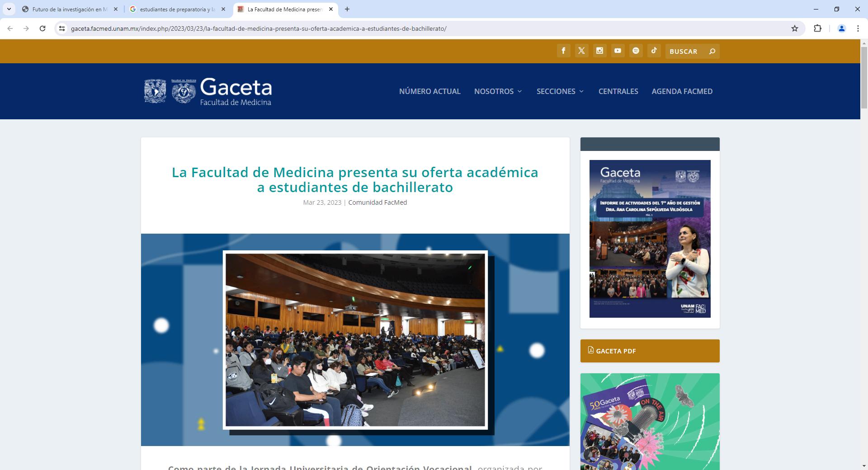Reload the current page
Screen dimensions: 868x470
tap(42, 28)
